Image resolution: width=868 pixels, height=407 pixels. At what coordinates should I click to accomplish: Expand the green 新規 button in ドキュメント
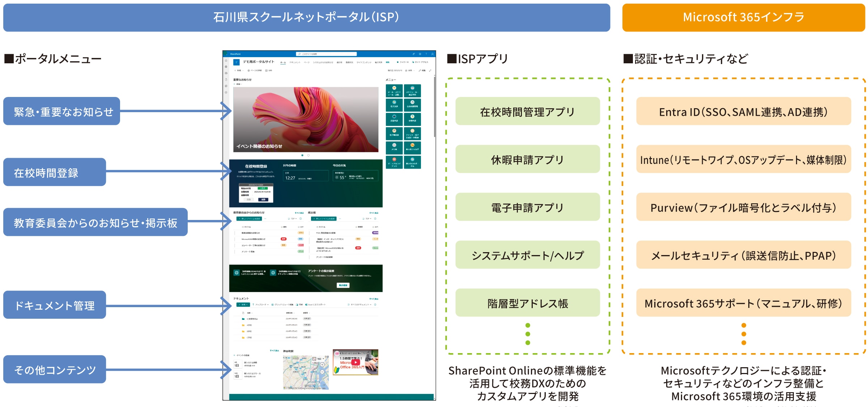(x=243, y=305)
